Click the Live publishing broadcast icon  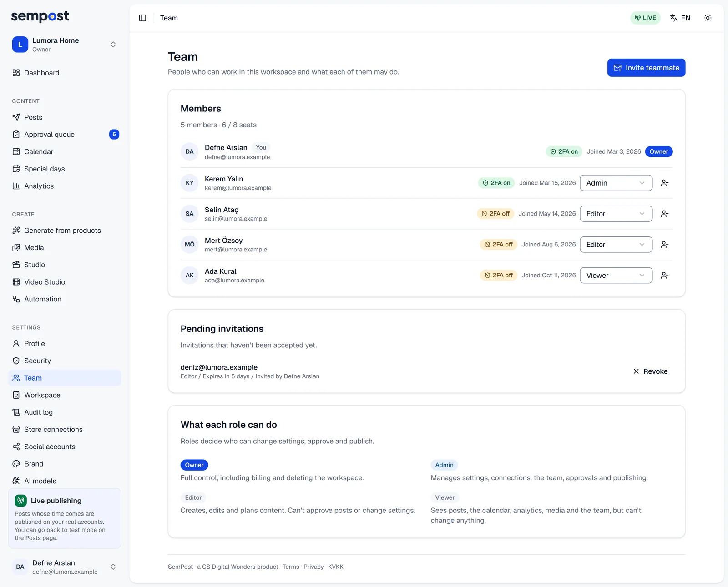point(20,501)
